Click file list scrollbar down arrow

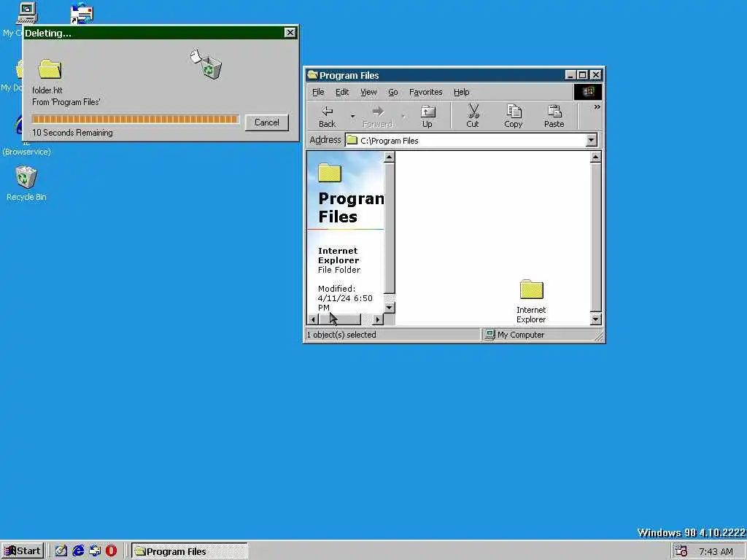coord(595,319)
